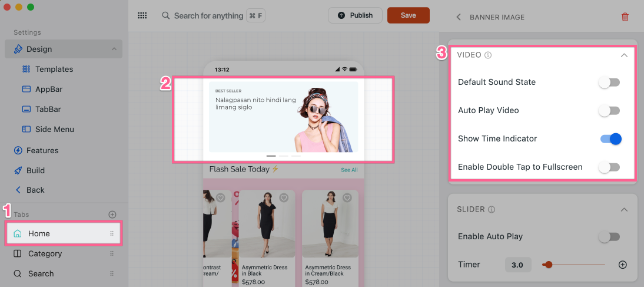
Task: Click the Publish button
Action: tap(355, 15)
